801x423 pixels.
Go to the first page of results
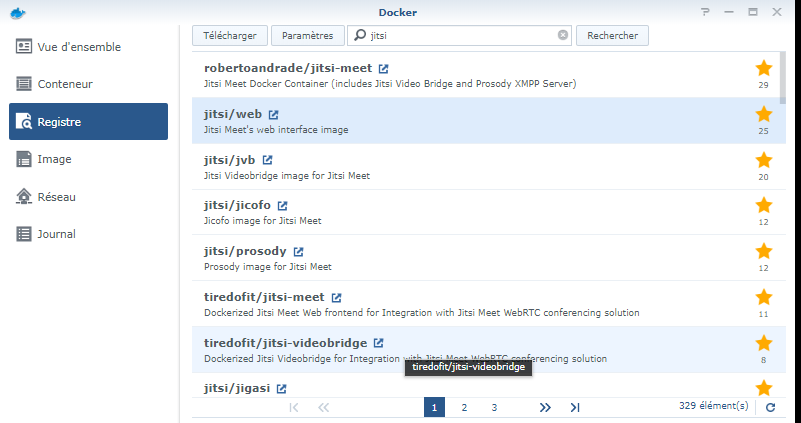294,407
